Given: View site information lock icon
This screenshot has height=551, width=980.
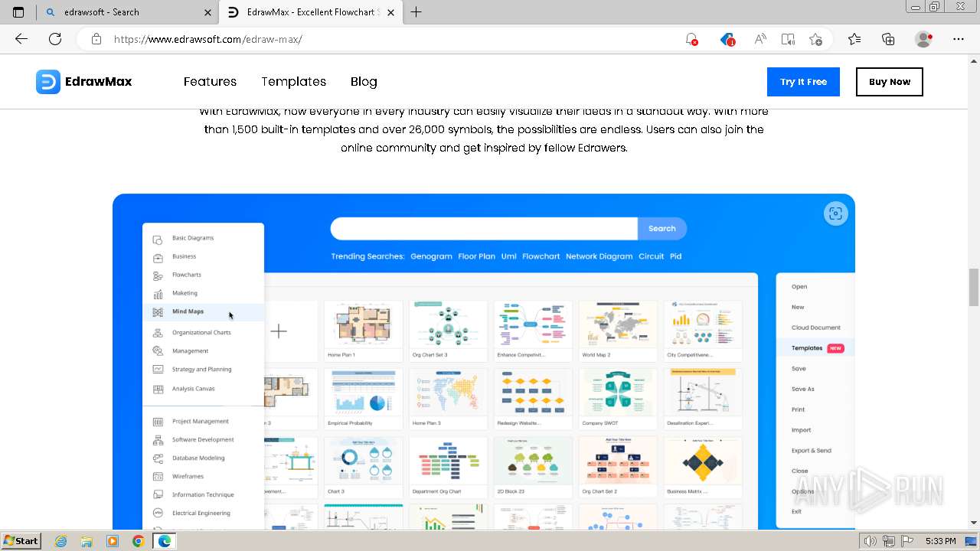Looking at the screenshot, I should 96,39.
